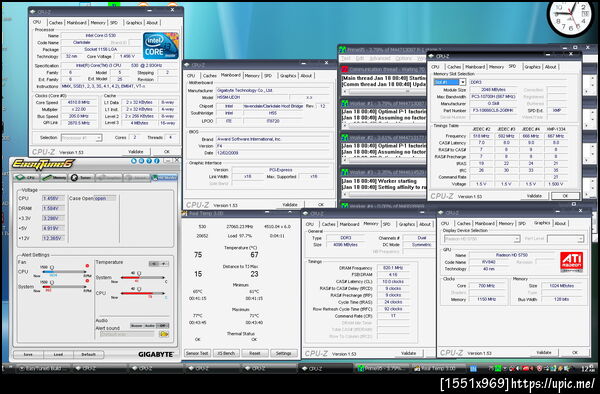
Task: Click the Prime95 title bar icon
Action: [342, 49]
